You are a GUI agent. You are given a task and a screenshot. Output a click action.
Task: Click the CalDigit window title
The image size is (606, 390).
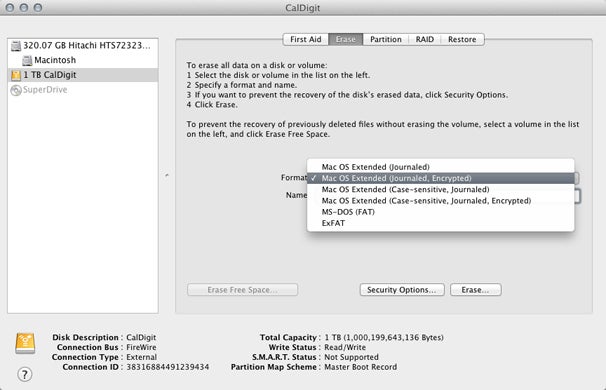click(x=303, y=8)
